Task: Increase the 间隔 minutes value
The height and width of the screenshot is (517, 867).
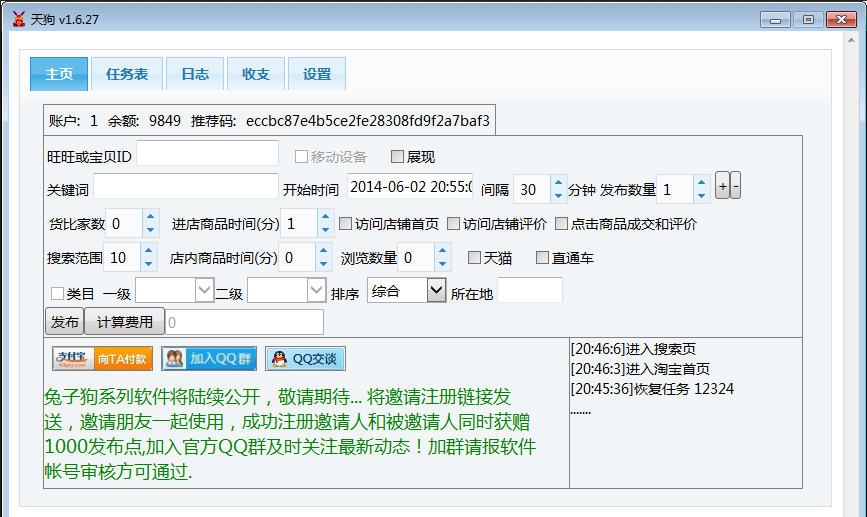Action: coord(558,182)
